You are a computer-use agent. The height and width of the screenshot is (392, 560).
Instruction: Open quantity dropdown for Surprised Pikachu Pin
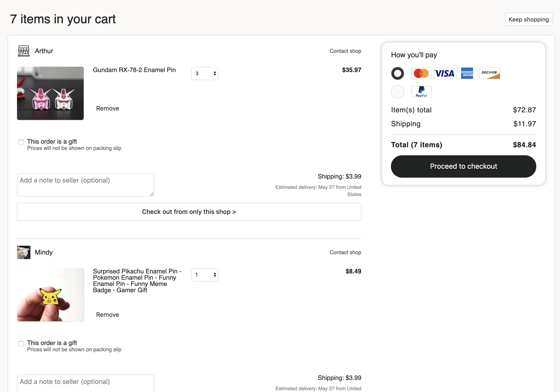click(205, 275)
